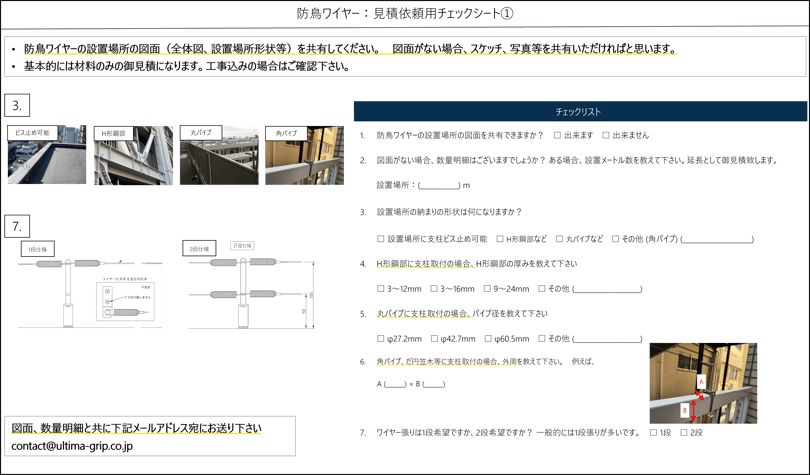The image size is (810, 475).
Task: Click the チェックリスト header bar
Action: [580, 112]
